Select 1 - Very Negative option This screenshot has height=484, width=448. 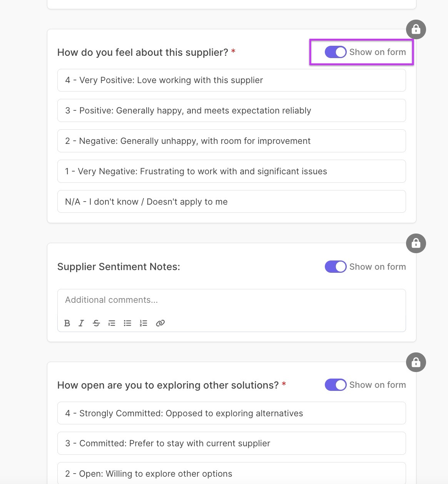[x=231, y=171]
